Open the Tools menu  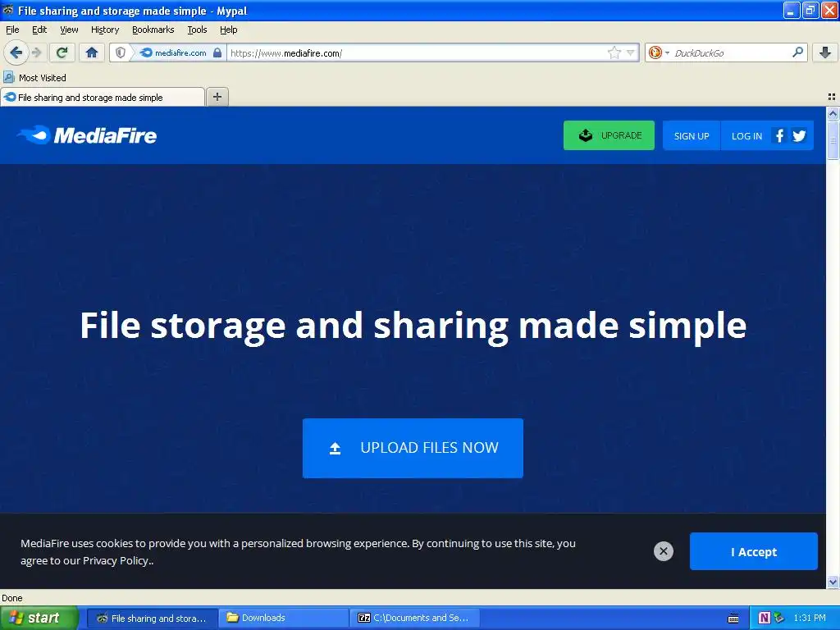coord(197,30)
